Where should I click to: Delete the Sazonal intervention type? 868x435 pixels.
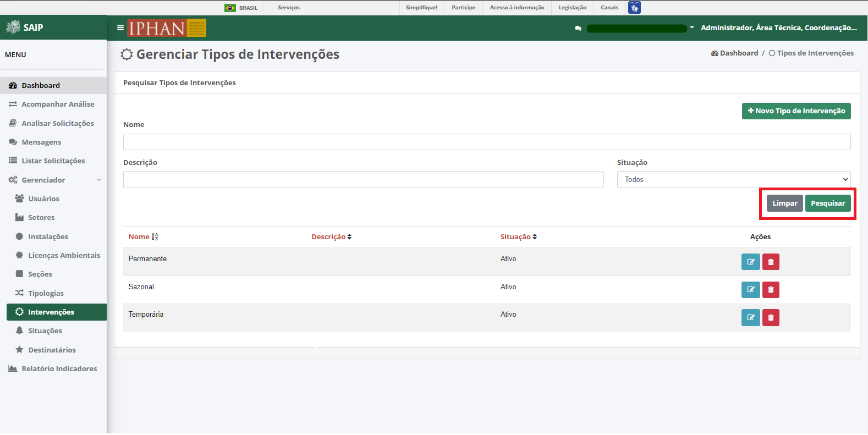(x=771, y=290)
